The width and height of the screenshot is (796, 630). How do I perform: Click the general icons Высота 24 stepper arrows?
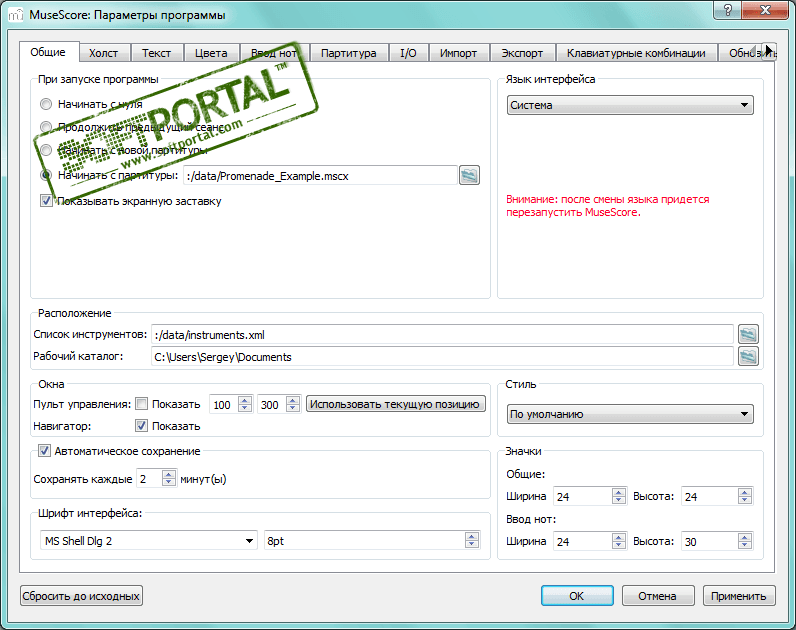744,496
